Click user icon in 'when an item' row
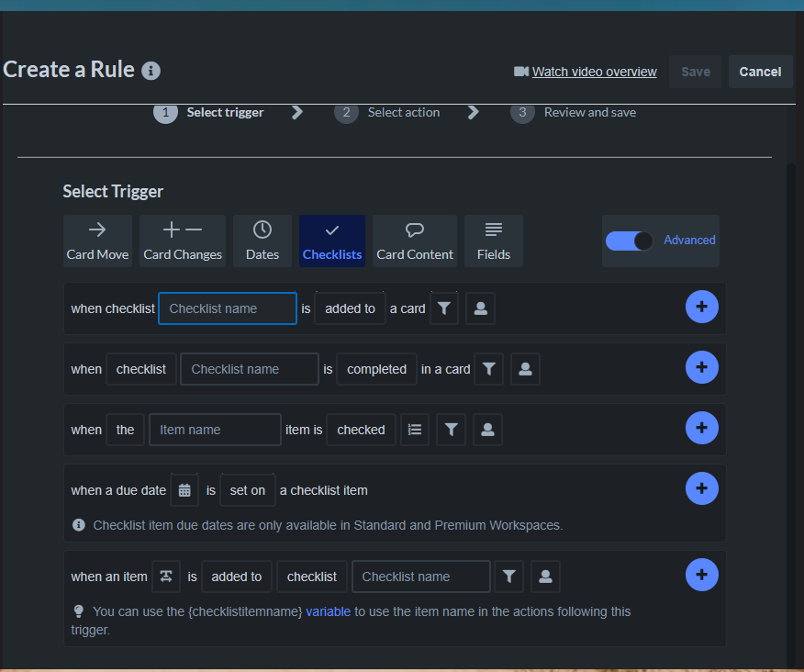804x672 pixels. click(545, 577)
